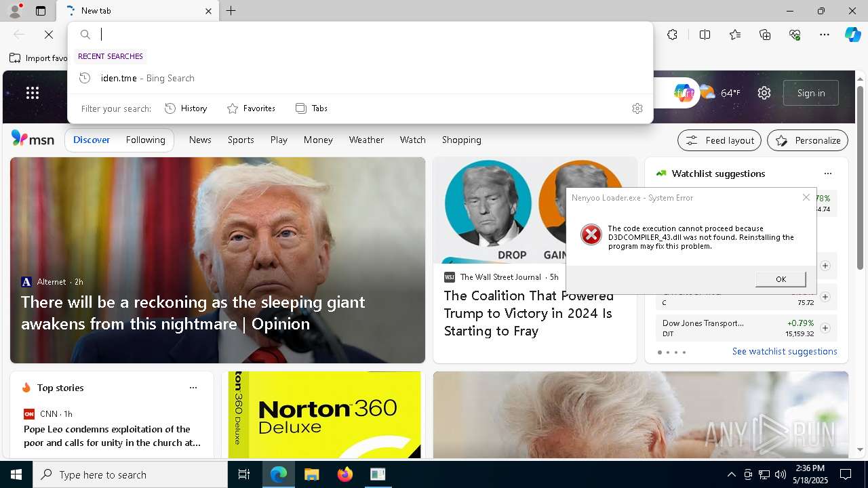Open Browser essentials heart icon

[795, 35]
